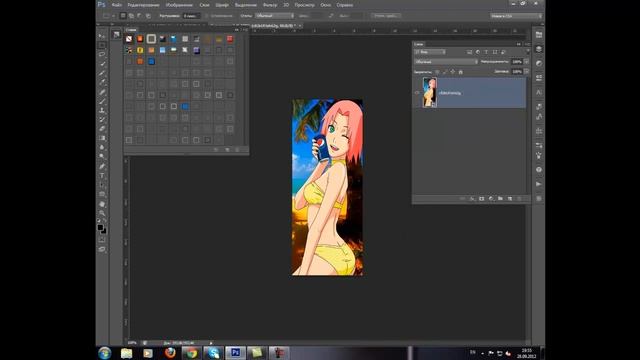Screen dimensions: 640x360
Task: Open the Окно menu
Action: [x=326, y=5]
